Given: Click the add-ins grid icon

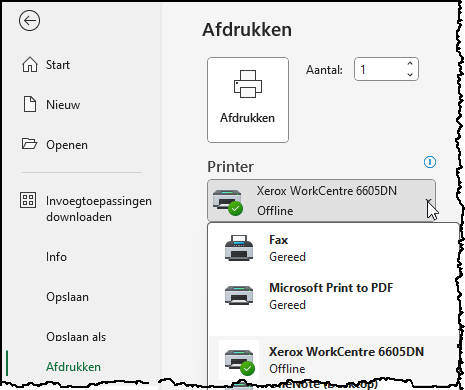Looking at the screenshot, I should 28,200.
